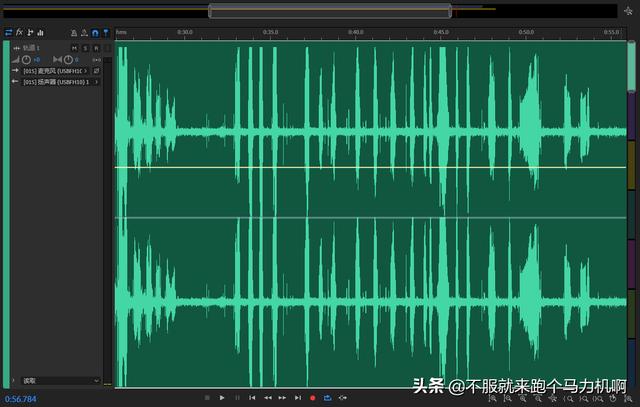Open the fx effects view
This screenshot has height=407, width=640.
[19, 32]
